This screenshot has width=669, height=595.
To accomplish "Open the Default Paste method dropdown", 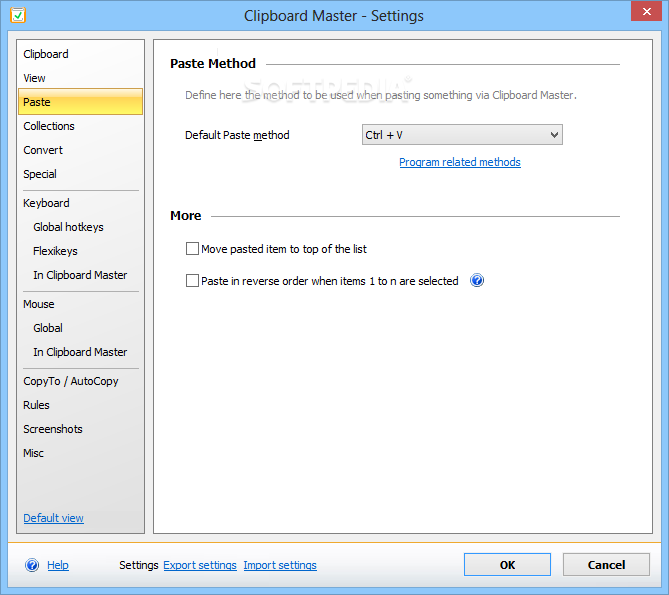I will pos(462,135).
